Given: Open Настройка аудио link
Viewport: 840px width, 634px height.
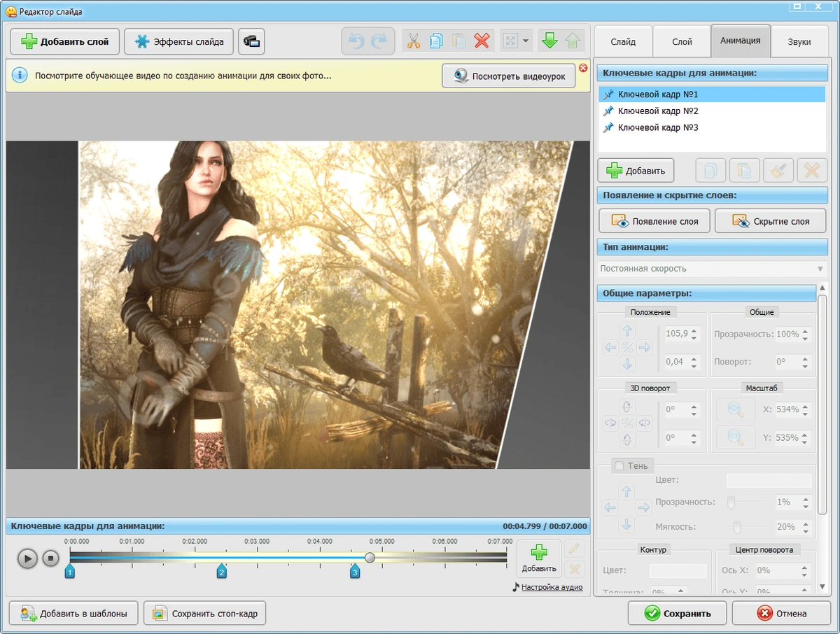Looking at the screenshot, I should coord(552,587).
